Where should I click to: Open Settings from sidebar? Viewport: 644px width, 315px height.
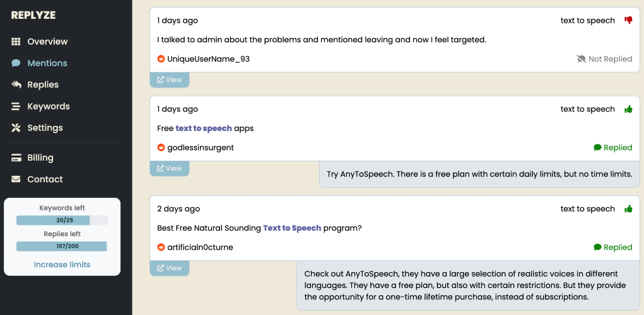[45, 128]
